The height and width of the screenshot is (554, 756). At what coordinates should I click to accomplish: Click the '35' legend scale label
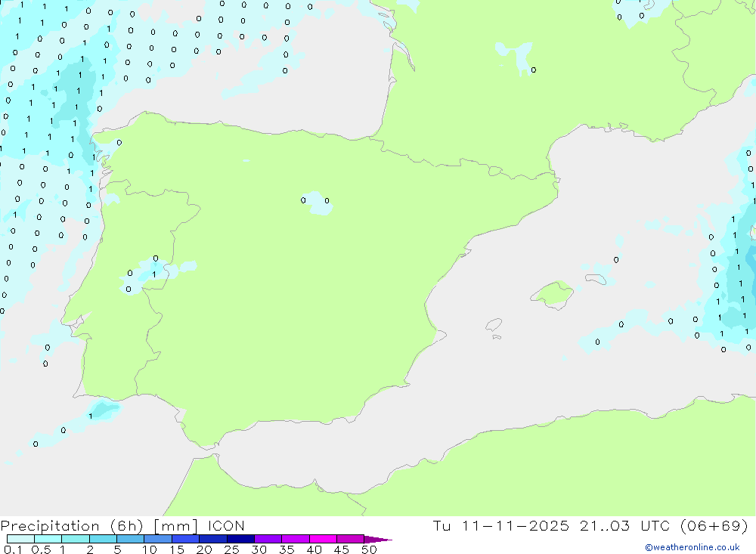point(287,549)
